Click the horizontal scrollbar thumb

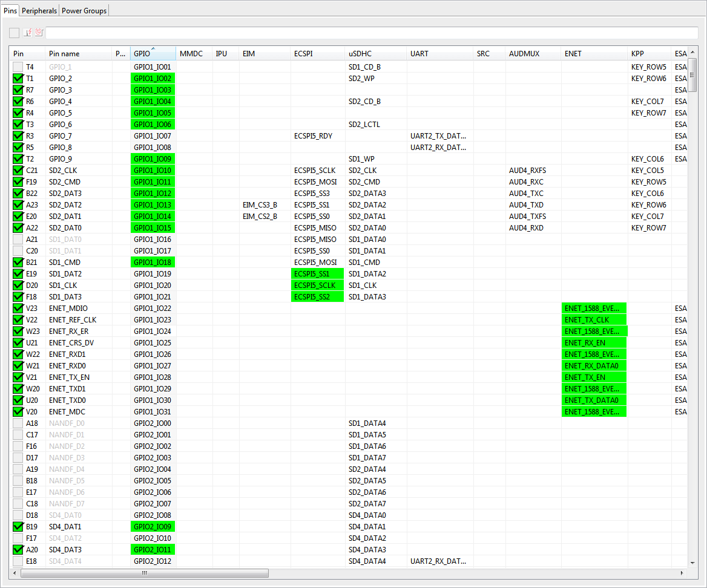(144, 573)
